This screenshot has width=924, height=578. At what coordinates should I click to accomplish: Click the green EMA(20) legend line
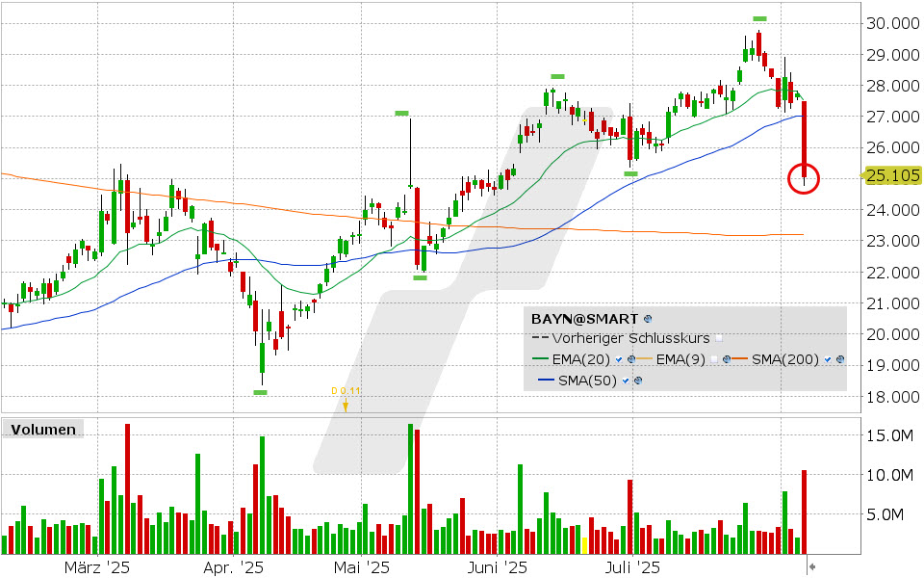click(540, 358)
